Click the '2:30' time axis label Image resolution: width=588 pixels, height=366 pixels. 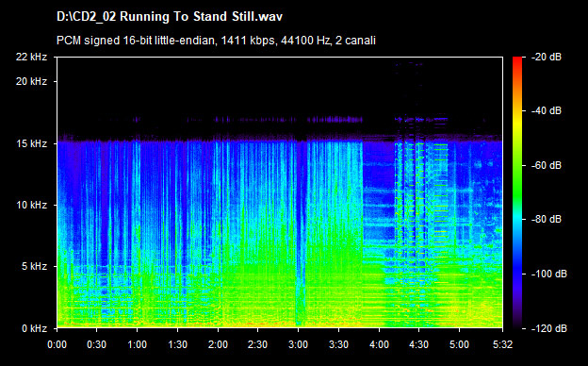click(257, 344)
